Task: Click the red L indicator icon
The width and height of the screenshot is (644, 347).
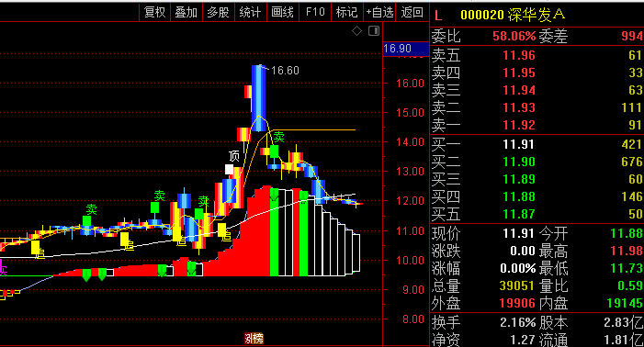Action: [438, 16]
